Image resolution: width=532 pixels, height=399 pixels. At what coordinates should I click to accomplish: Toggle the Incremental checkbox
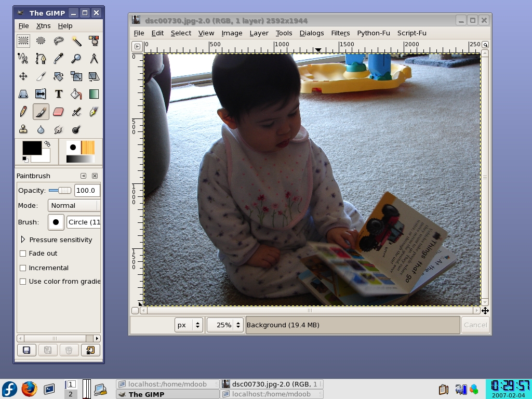pyautogui.click(x=23, y=268)
